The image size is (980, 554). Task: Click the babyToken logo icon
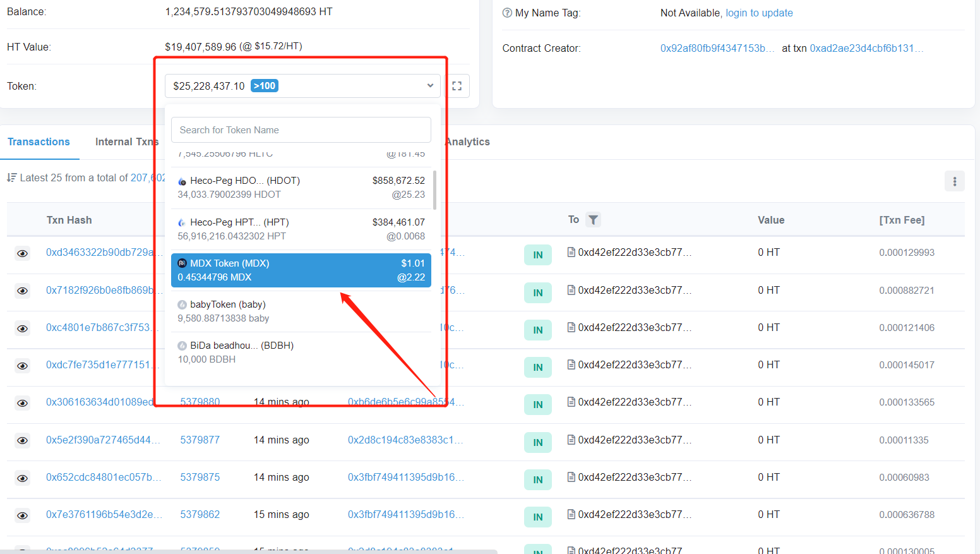point(182,304)
